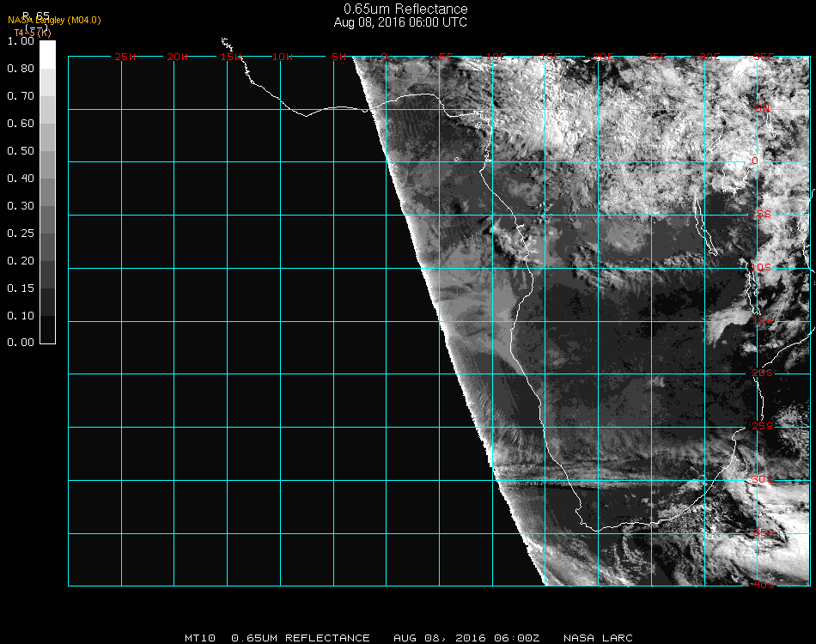Click the "NASA Langley (M04.0)" label
This screenshot has height=644, width=816.
(54, 21)
